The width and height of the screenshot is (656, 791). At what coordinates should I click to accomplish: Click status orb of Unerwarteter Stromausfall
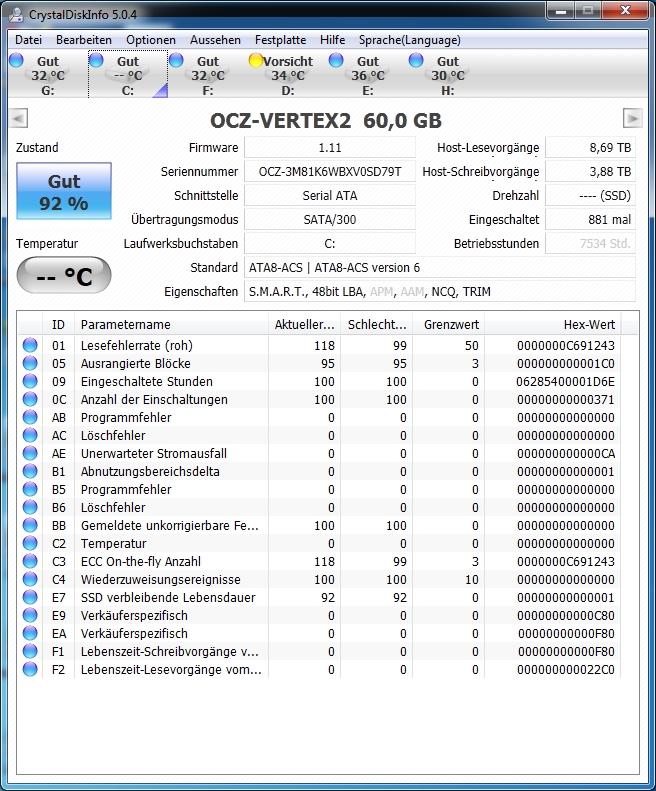coord(30,453)
